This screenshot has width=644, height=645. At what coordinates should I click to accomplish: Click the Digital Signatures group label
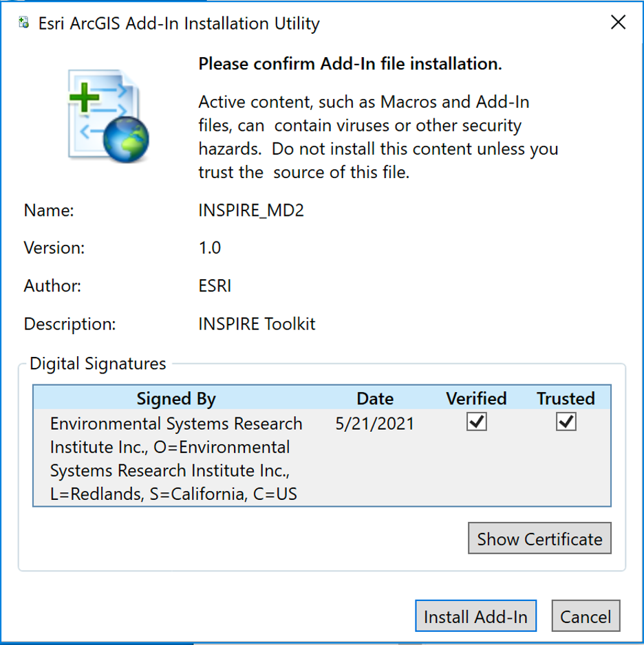pos(98,364)
